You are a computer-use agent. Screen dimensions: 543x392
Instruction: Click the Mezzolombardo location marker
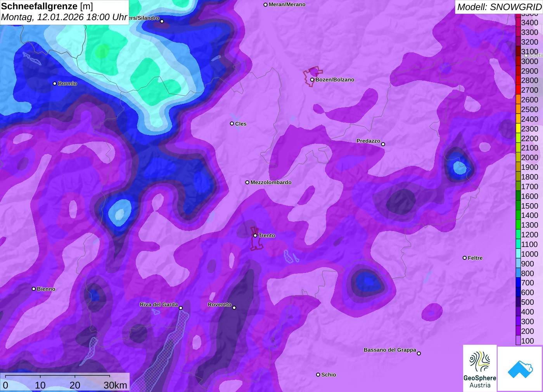click(247, 182)
